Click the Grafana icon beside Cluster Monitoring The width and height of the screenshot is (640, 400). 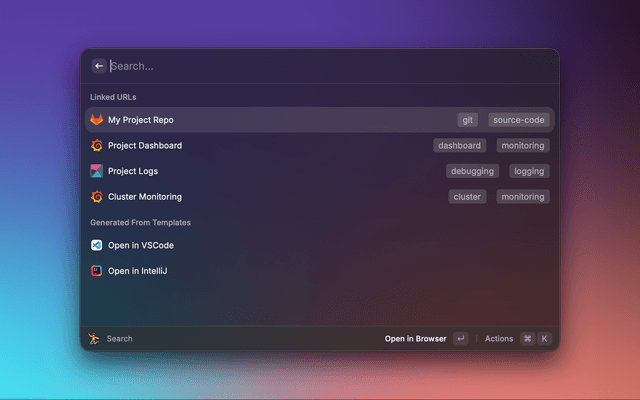point(97,197)
